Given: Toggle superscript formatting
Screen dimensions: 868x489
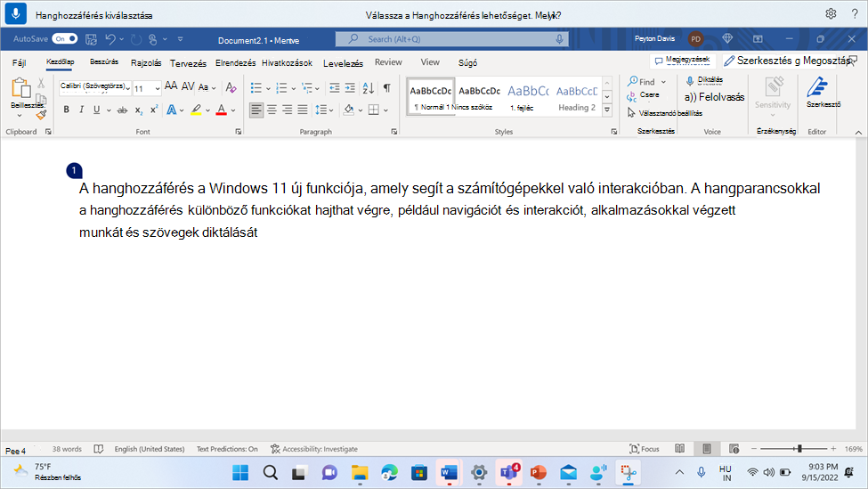Looking at the screenshot, I should 154,109.
